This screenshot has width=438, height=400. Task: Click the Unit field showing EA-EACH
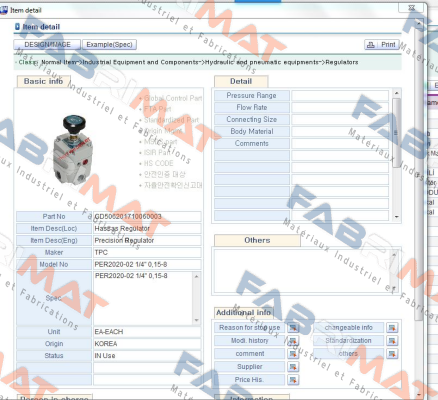click(147, 332)
